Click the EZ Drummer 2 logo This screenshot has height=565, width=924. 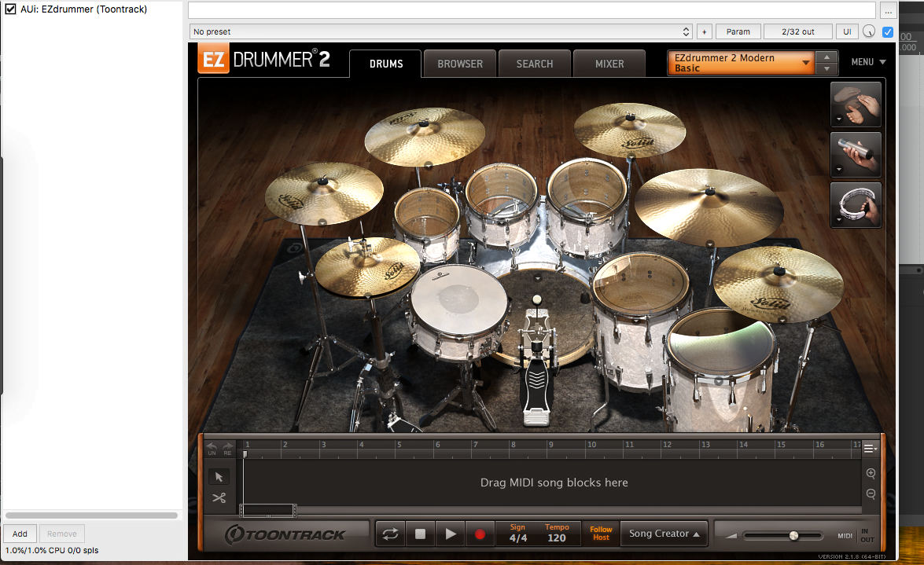[264, 60]
